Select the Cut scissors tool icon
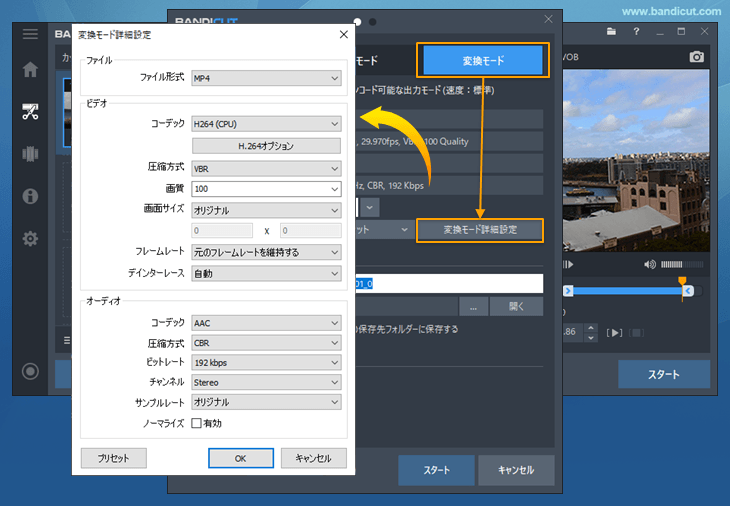The image size is (730, 506). click(x=30, y=112)
